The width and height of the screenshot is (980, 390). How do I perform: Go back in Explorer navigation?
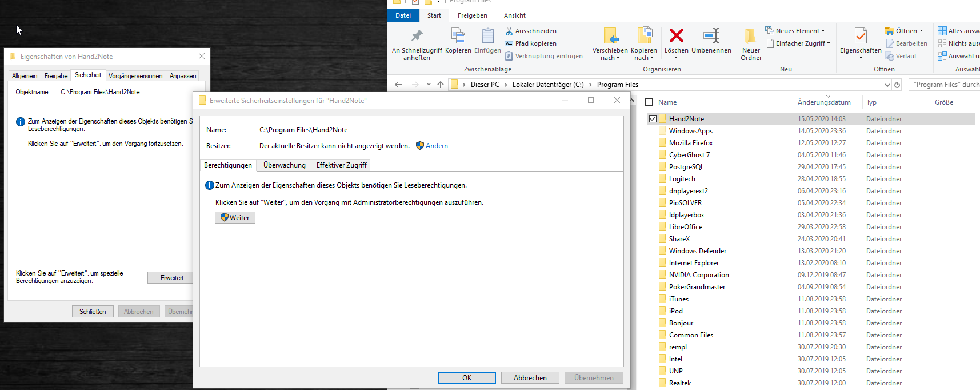[398, 85]
